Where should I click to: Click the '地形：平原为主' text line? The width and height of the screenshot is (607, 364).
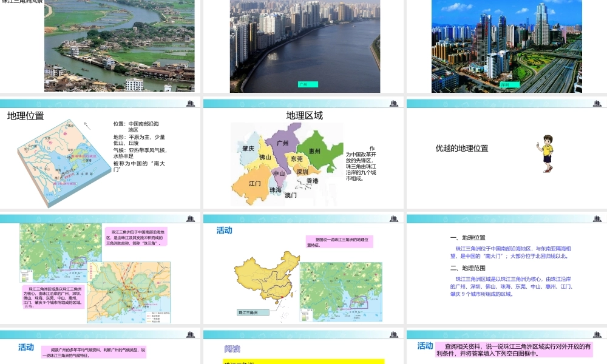tap(139, 140)
